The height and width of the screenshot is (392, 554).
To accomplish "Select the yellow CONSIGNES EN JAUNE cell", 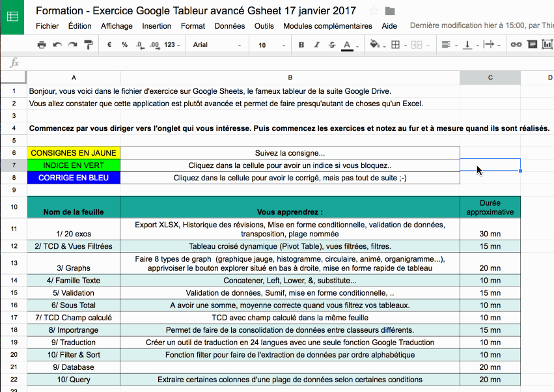I will click(x=74, y=153).
